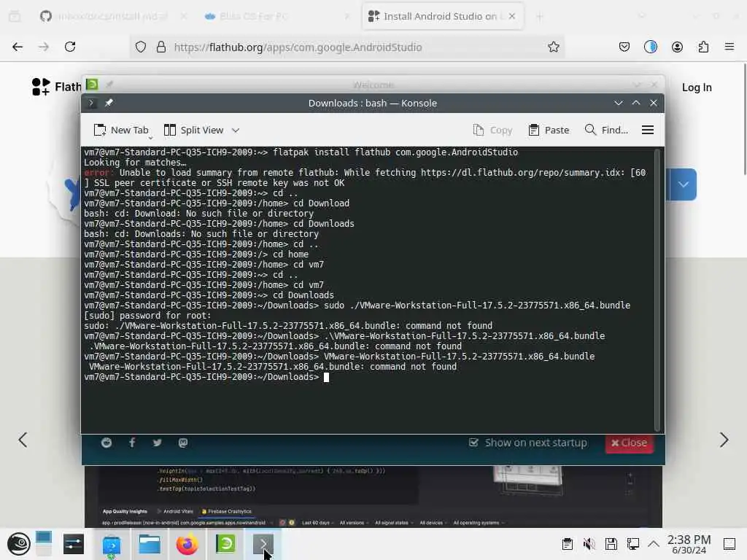747x560 pixels.
Task: Click the pin icon in Konsole title bar
Action: click(109, 103)
